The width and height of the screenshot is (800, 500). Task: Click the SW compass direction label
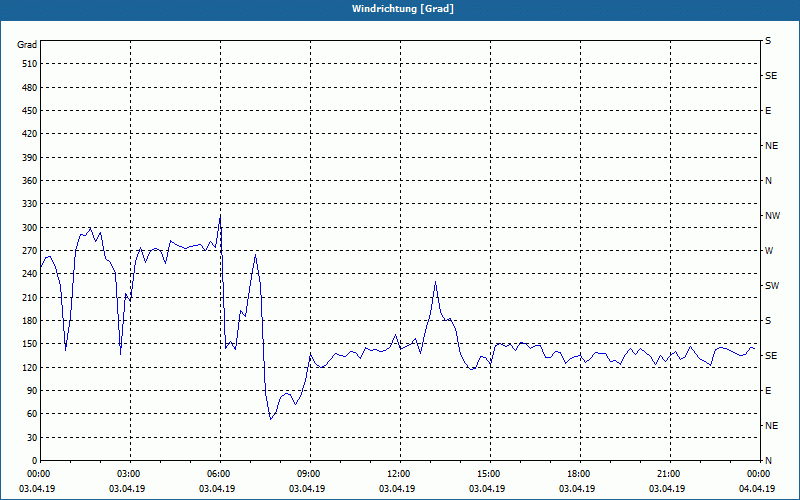[x=772, y=286]
